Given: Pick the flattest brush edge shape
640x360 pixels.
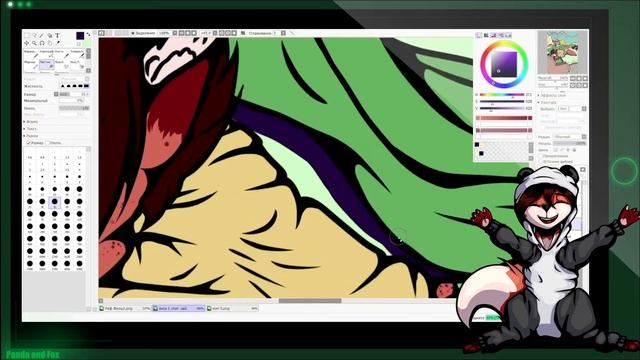Looking at the screenshot, I should [86, 86].
